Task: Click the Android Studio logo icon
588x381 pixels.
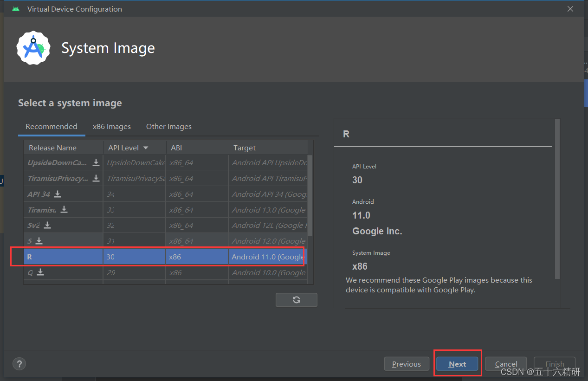Action: 33,48
